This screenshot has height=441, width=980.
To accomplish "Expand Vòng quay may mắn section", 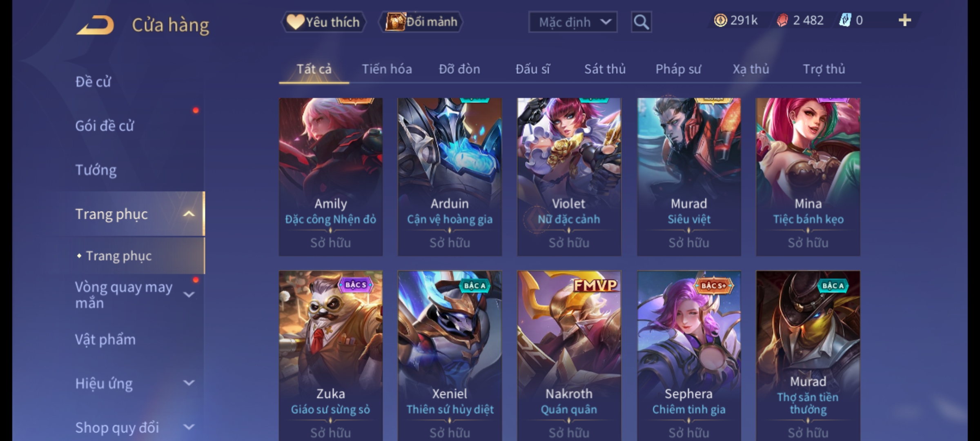I will point(189,294).
